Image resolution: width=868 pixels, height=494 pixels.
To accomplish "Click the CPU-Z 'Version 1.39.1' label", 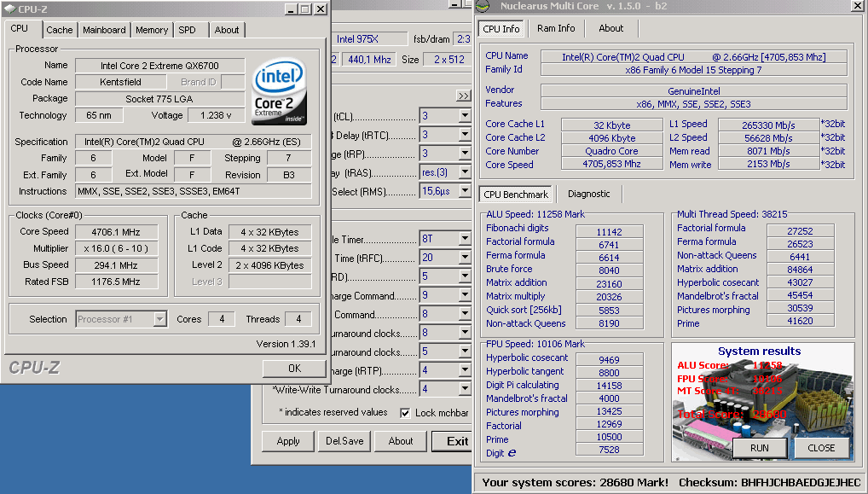I will point(286,344).
